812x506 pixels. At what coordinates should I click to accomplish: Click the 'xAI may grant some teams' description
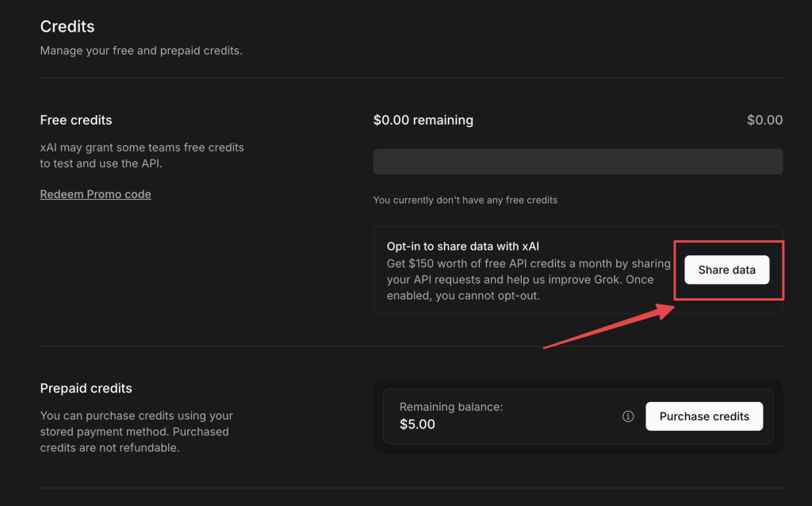coord(142,155)
